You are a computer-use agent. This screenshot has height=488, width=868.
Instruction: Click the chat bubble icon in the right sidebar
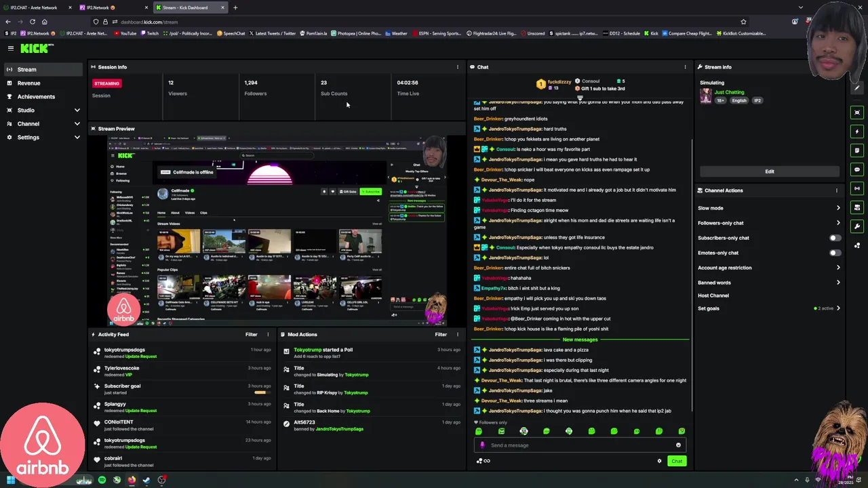pos(858,169)
